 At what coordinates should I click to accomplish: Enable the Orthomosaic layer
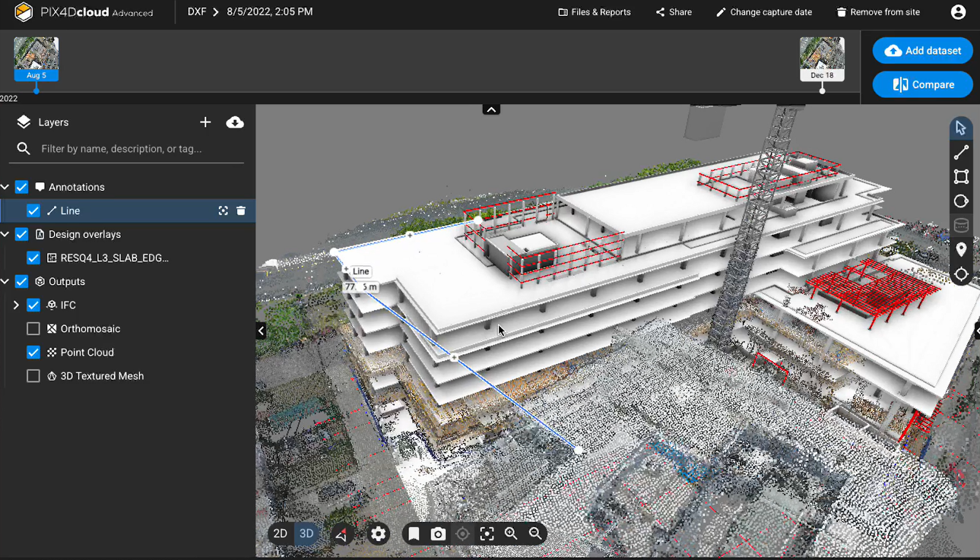[33, 329]
